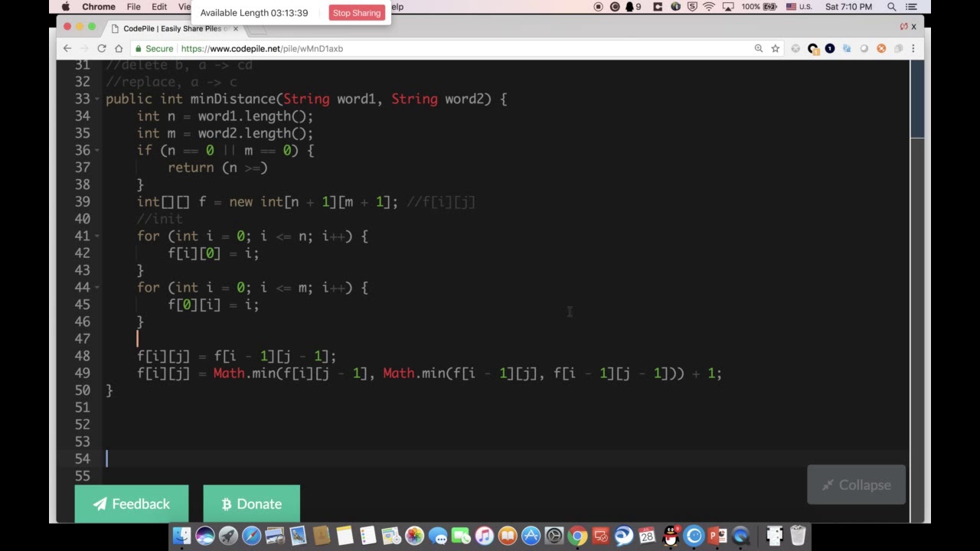Open QQ penguin app in dock

click(671, 536)
